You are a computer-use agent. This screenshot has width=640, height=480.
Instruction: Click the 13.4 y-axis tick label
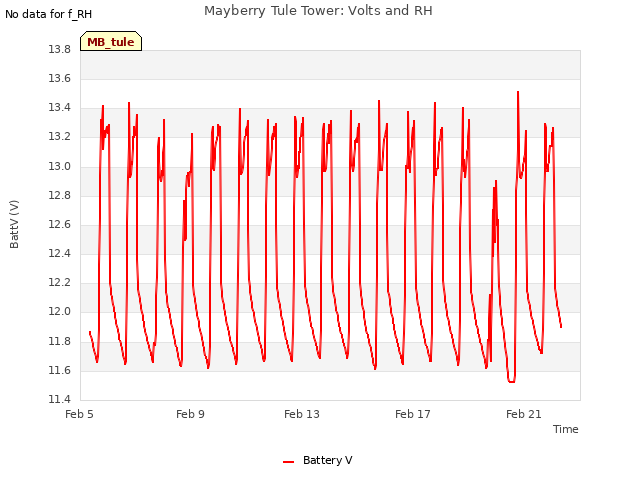(60, 108)
